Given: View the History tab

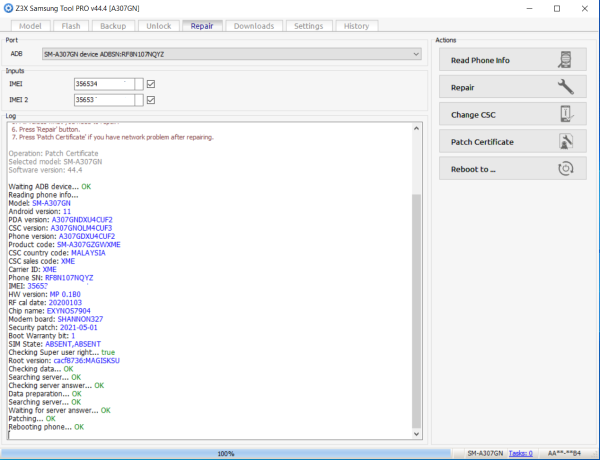Looking at the screenshot, I should (356, 26).
